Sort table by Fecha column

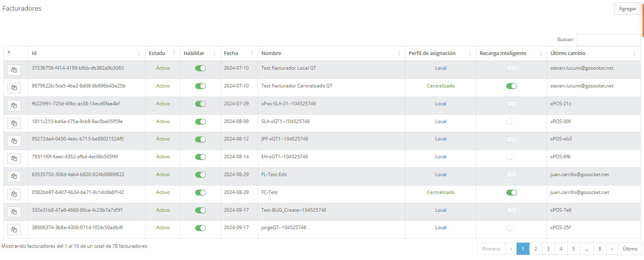[x=239, y=53]
